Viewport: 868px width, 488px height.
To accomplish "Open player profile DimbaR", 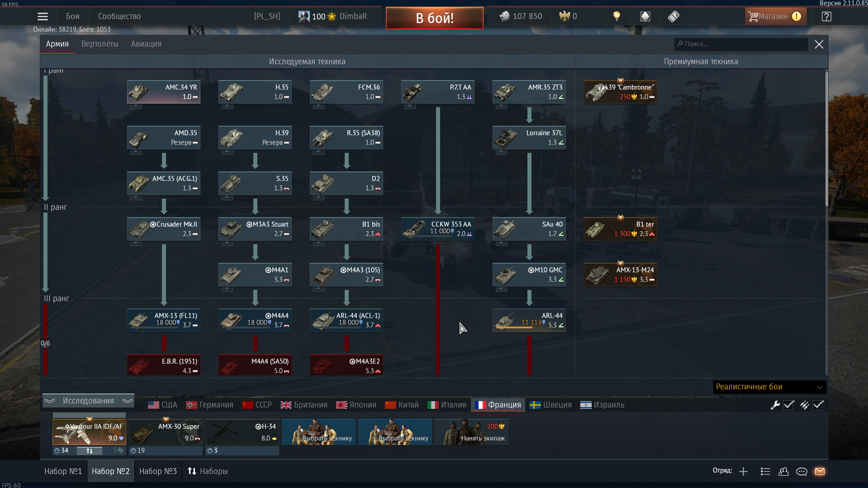I will click(x=332, y=16).
